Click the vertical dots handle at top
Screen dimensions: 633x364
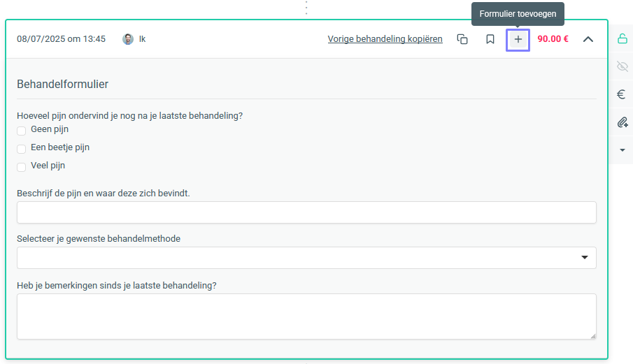306,8
